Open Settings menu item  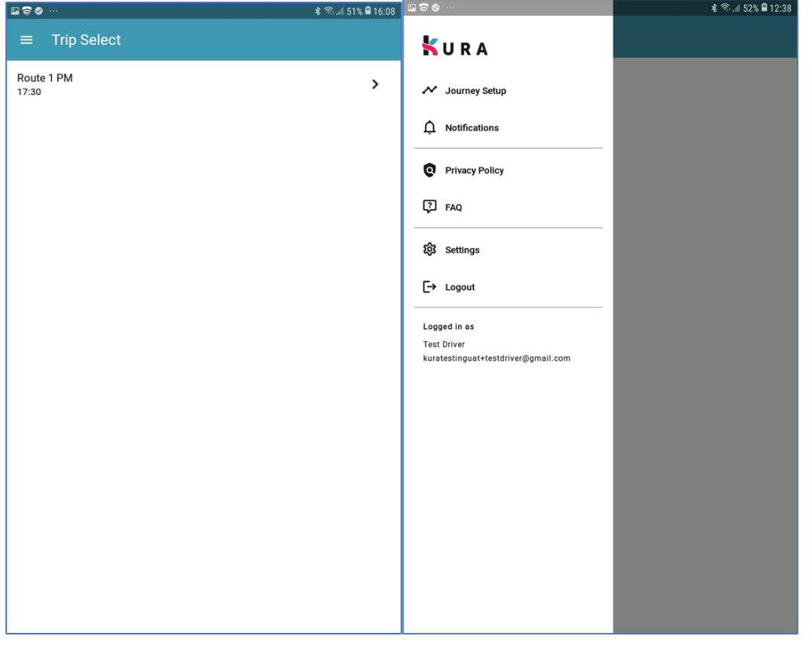[508, 250]
